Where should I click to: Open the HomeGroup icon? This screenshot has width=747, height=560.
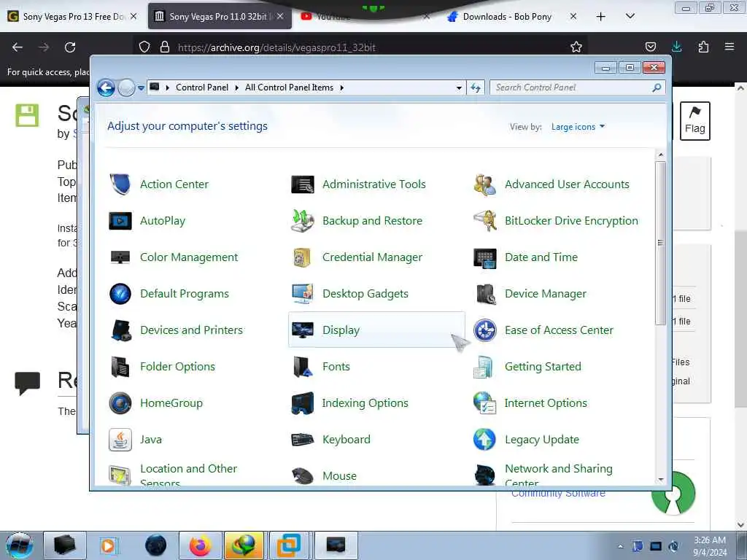(x=120, y=402)
